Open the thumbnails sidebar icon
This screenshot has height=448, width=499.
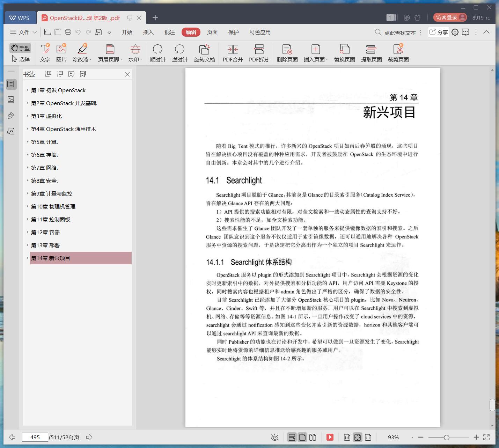coord(11,100)
